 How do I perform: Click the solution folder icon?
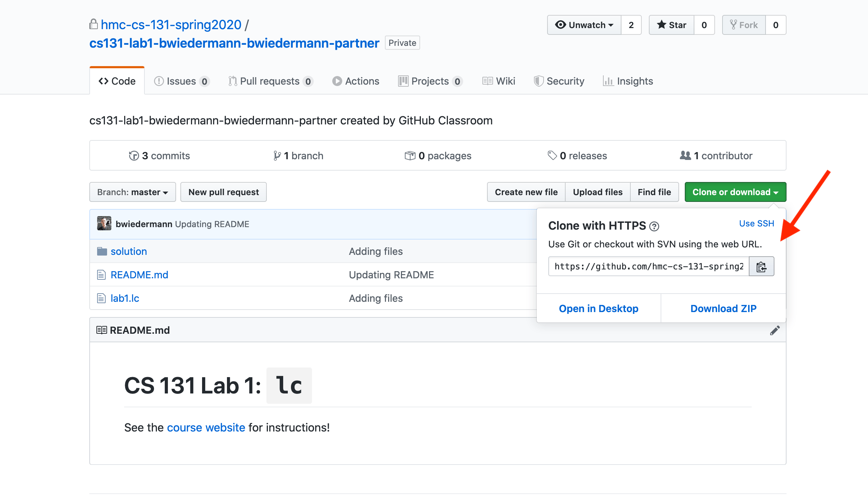click(x=102, y=251)
